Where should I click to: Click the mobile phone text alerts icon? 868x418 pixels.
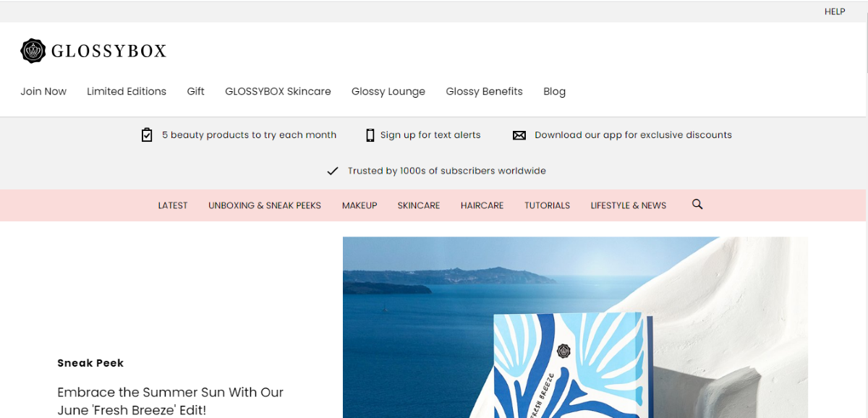coord(370,135)
